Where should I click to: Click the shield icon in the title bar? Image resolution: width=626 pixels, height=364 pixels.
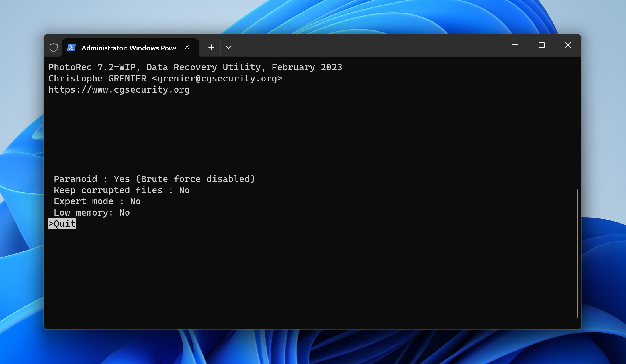[x=54, y=48]
